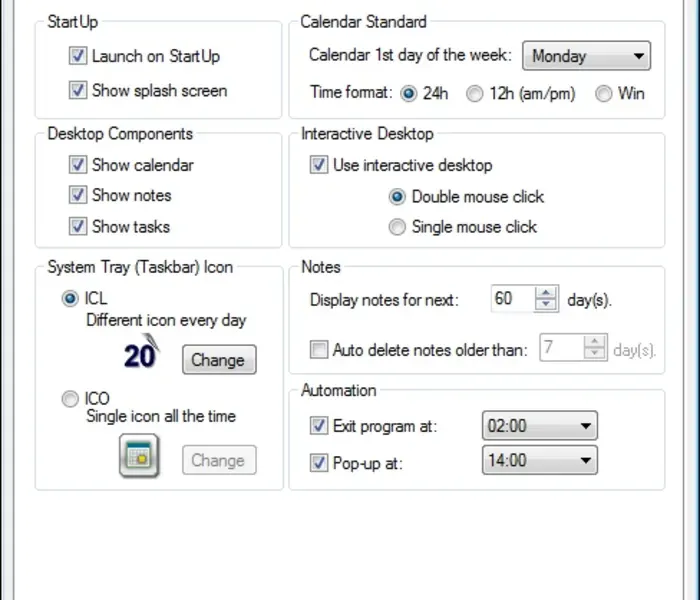Increase Display notes for next days spinner

tap(546, 293)
